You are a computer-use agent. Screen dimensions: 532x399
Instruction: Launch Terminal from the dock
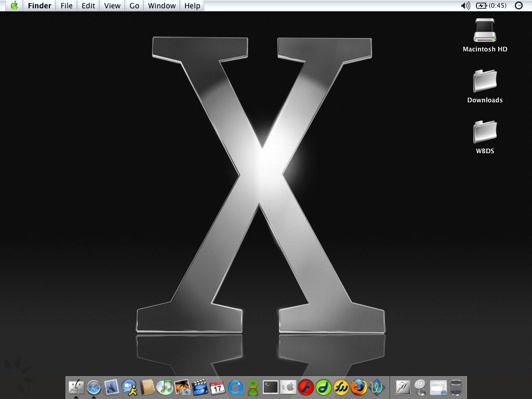(x=270, y=387)
